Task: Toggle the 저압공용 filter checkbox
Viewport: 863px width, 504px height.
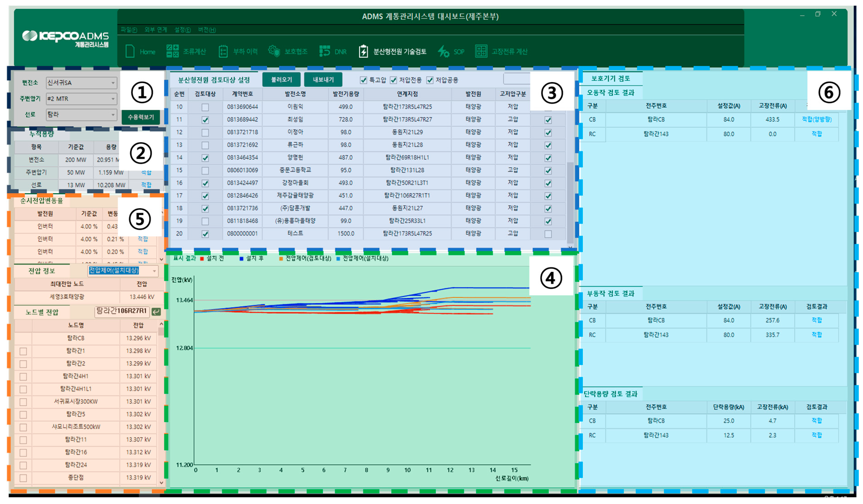Action: [430, 80]
